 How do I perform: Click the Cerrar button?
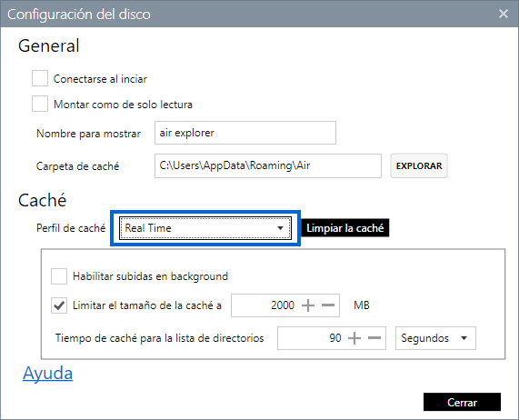click(x=462, y=402)
